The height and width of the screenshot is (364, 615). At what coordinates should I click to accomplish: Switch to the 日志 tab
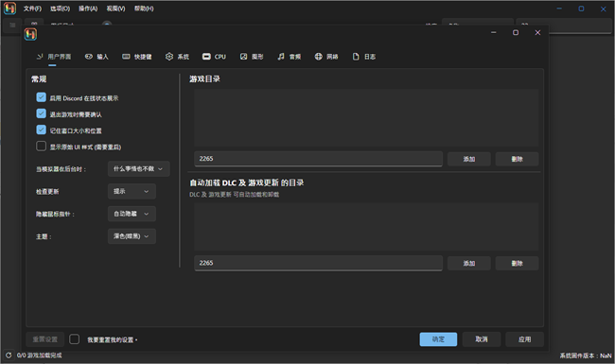tap(364, 57)
